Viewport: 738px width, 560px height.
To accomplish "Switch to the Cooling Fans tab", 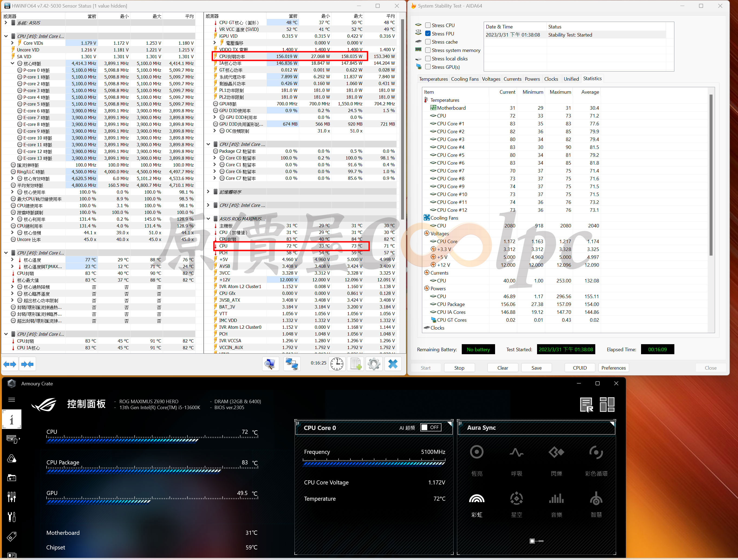I will (x=465, y=79).
